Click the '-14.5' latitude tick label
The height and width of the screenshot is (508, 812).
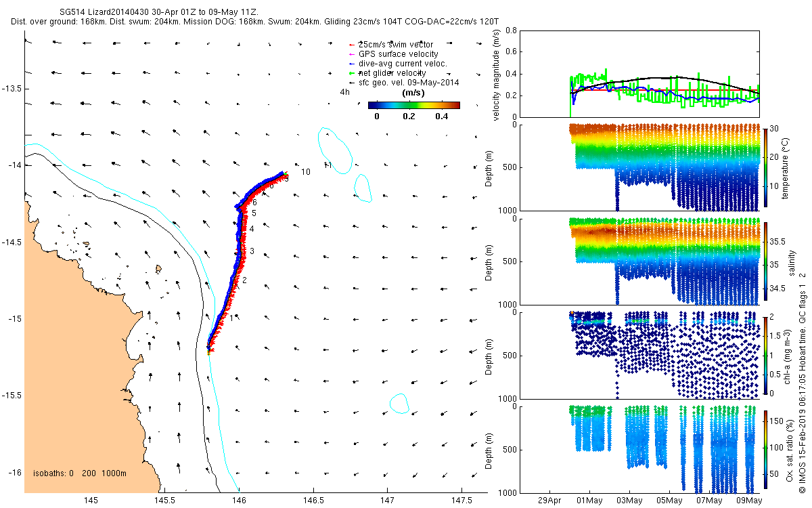pos(12,242)
